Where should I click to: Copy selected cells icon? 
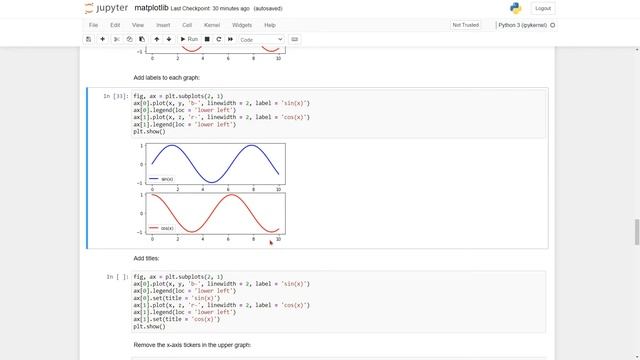pos(129,39)
